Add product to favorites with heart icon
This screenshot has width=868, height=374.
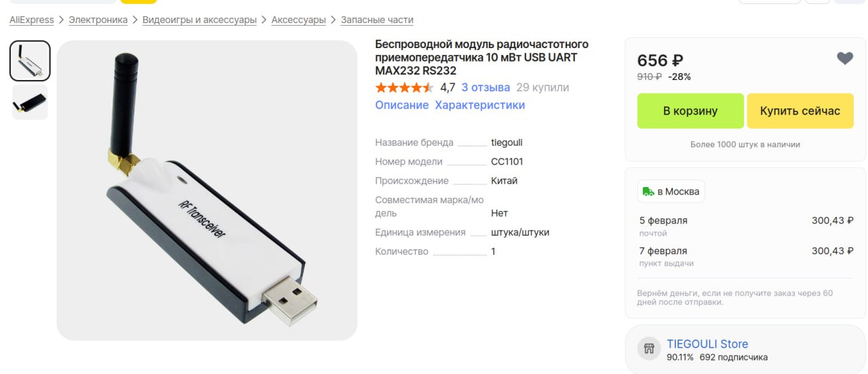[844, 59]
